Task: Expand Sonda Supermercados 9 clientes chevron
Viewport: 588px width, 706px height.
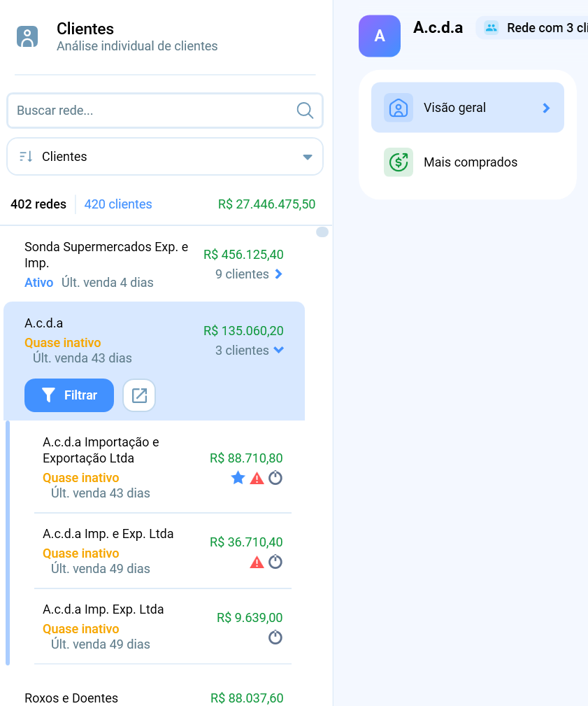Action: (279, 274)
